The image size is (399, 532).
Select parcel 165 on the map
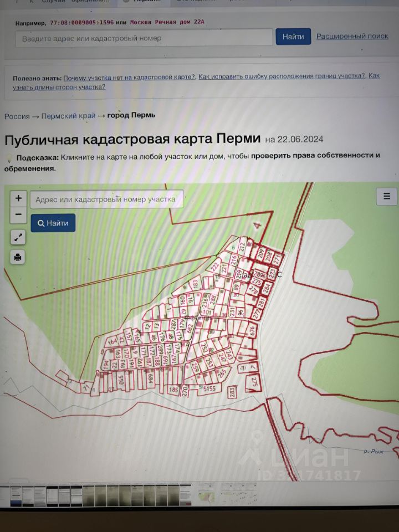[x=137, y=337]
